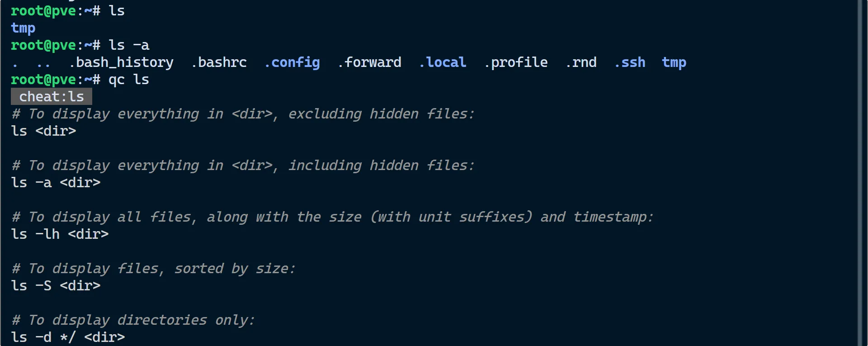Click the "including hidden files" comment line
Screen dimensions: 868x346
click(243, 166)
